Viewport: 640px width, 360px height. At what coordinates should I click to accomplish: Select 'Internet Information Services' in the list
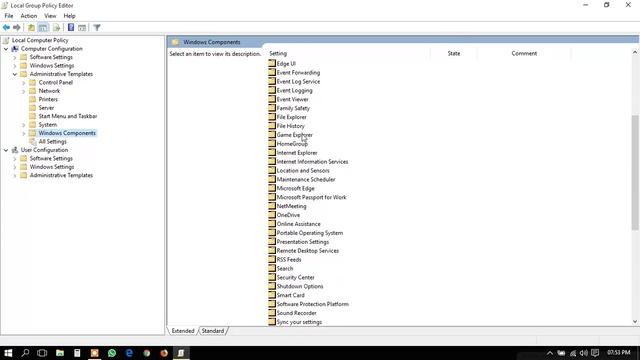click(312, 162)
